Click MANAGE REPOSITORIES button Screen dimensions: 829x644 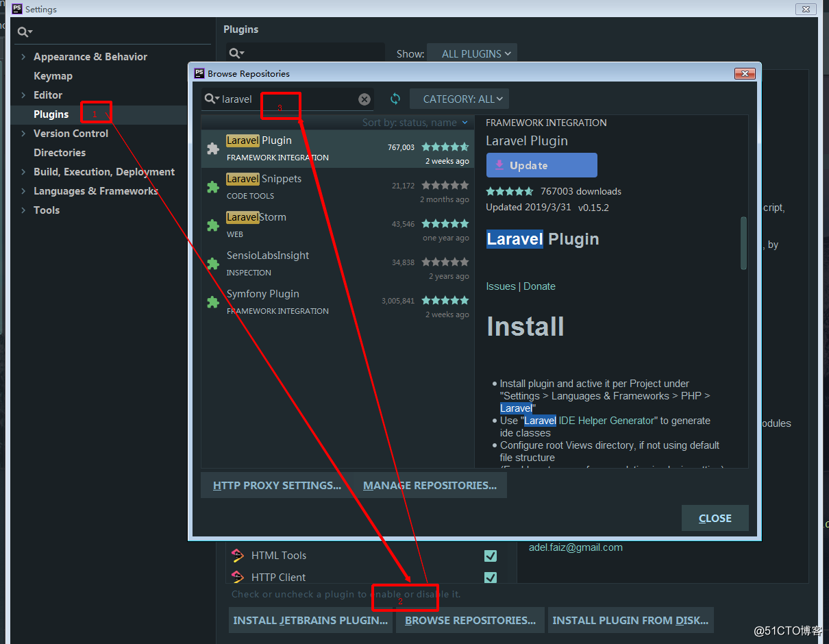(430, 485)
